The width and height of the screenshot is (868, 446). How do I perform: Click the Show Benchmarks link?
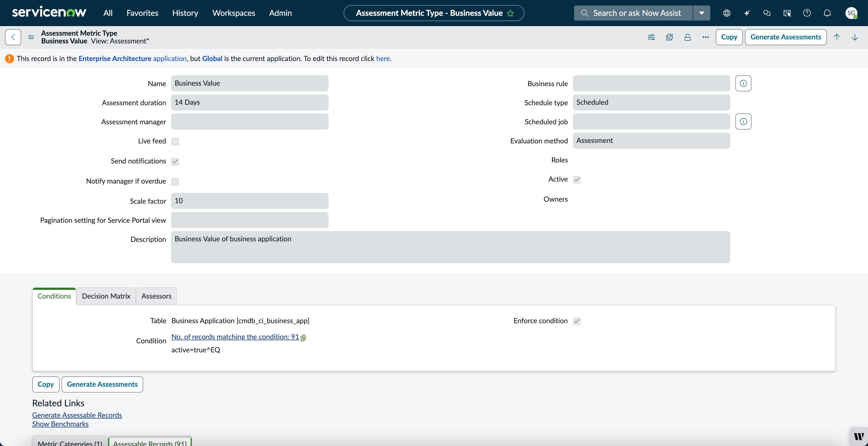coord(60,424)
